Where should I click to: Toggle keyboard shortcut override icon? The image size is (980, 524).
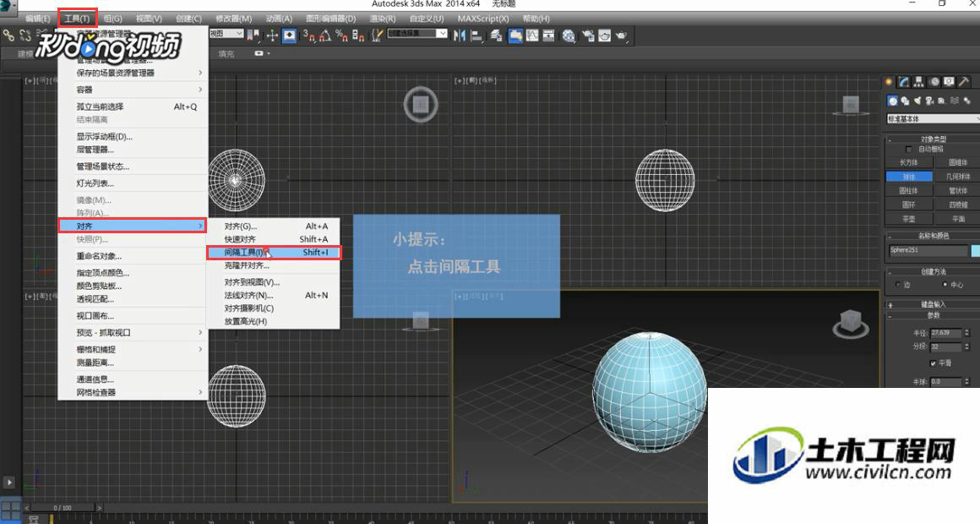[x=290, y=35]
